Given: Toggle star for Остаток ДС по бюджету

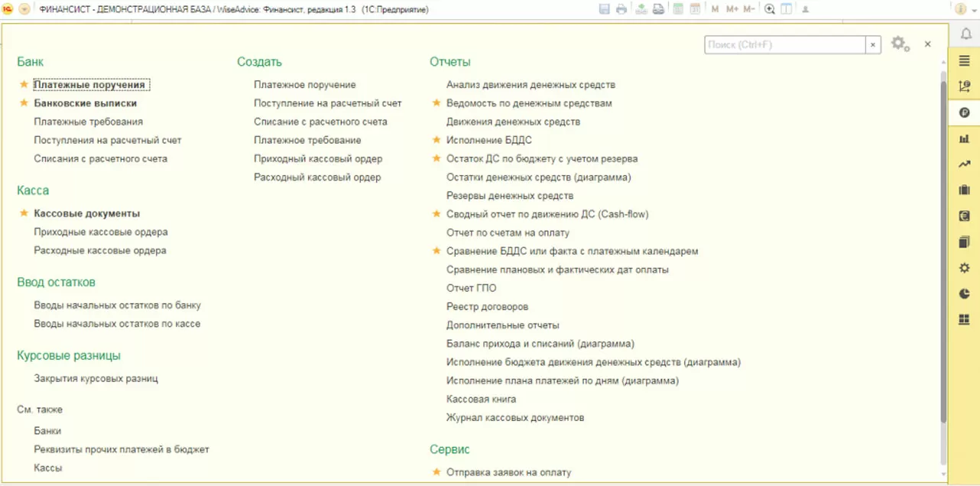Looking at the screenshot, I should pos(436,158).
